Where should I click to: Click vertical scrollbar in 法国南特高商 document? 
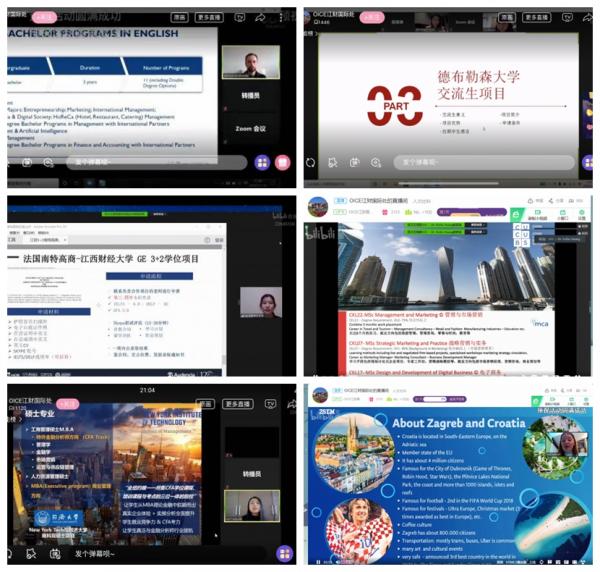224,360
